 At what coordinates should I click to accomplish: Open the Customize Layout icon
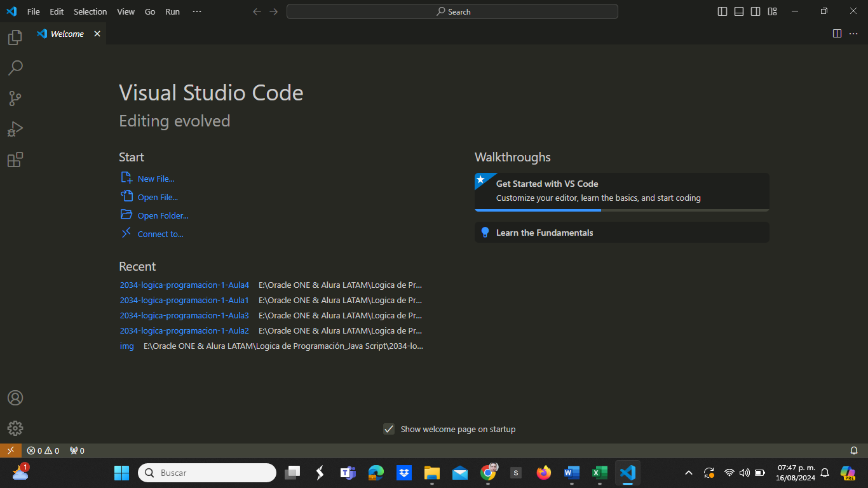772,11
